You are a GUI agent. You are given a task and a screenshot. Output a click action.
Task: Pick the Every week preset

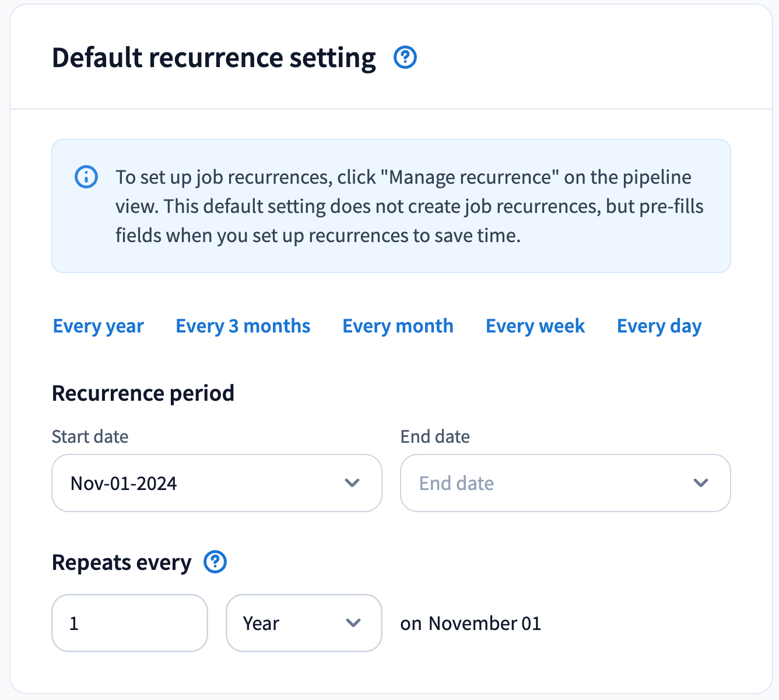coord(535,326)
